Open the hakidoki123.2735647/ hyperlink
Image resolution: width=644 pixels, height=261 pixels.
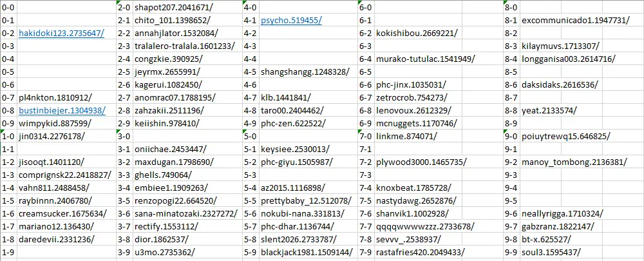[61, 34]
